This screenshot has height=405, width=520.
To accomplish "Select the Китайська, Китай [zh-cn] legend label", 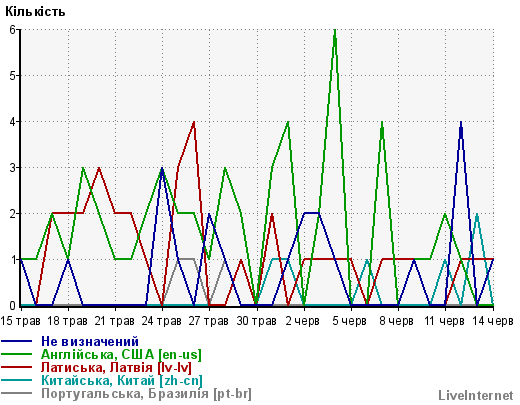I will pos(122,380).
